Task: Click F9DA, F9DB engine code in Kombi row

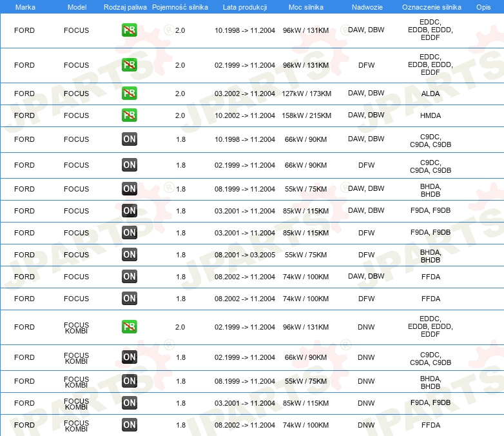Action: point(431,402)
